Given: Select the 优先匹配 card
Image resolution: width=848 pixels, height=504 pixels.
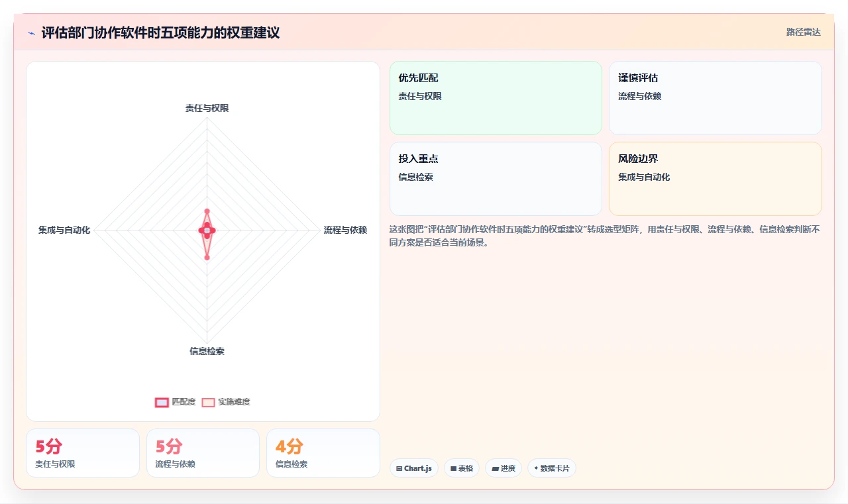Looking at the screenshot, I should point(496,98).
